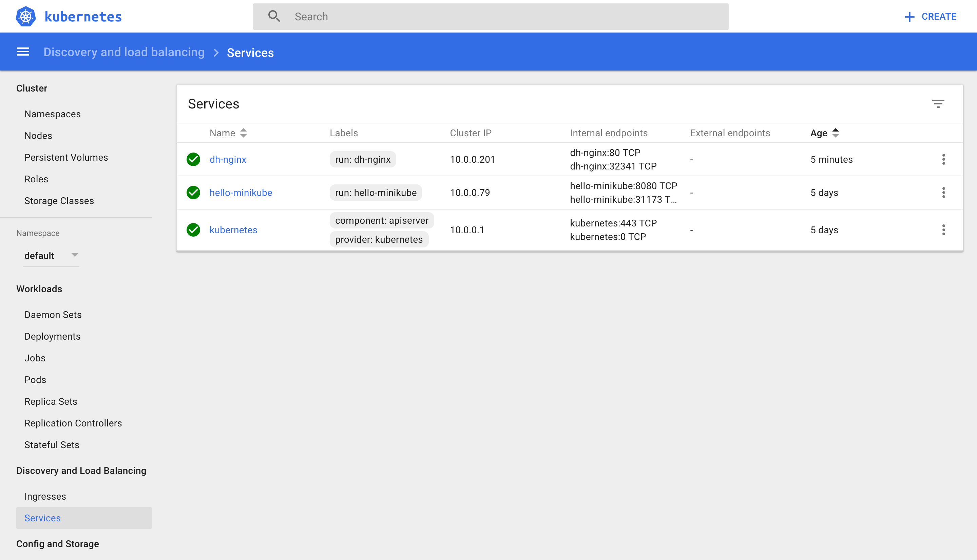Go to Discovery and load balancing breadcrumb
This screenshot has width=977, height=560.
124,52
